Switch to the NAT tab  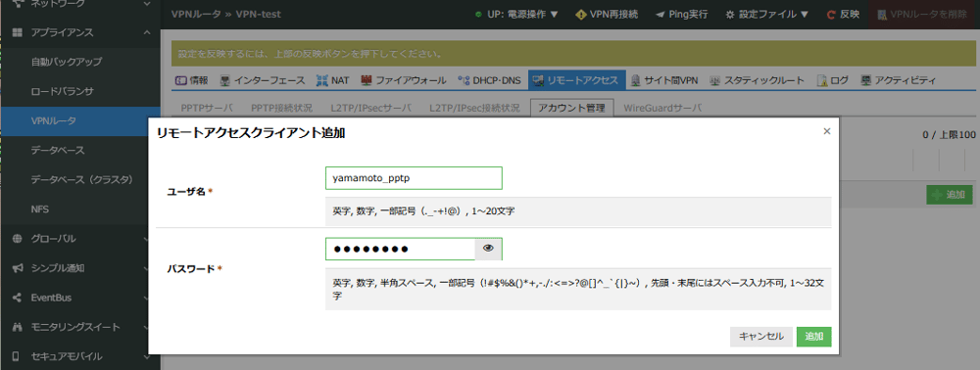333,80
